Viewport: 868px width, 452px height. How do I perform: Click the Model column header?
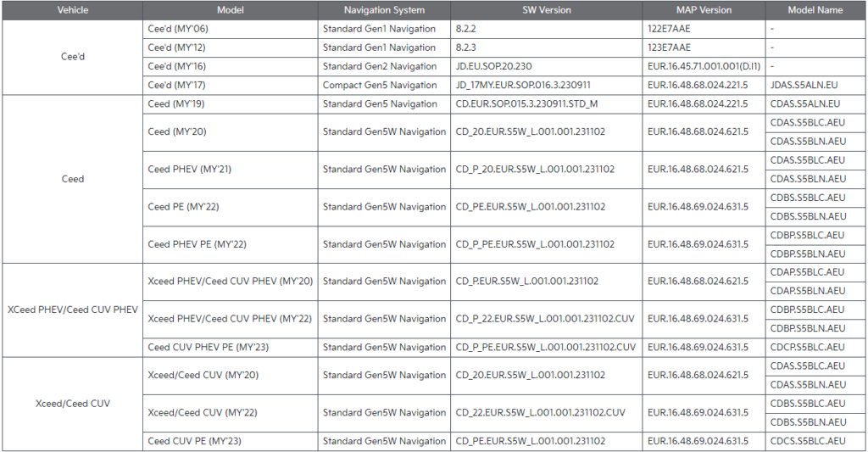(231, 10)
